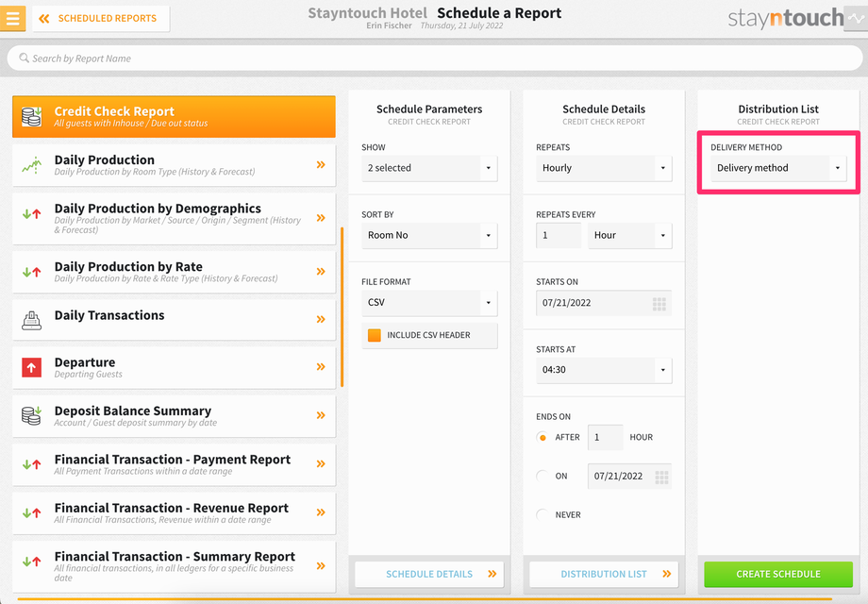Click chevron on Departure row
This screenshot has width=868, height=604.
(x=321, y=366)
